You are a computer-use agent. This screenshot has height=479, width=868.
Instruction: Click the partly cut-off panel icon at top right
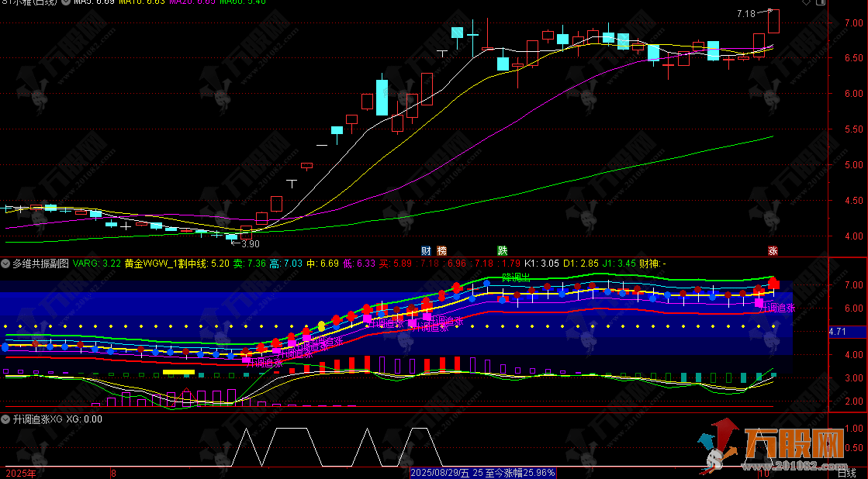(821, 2)
